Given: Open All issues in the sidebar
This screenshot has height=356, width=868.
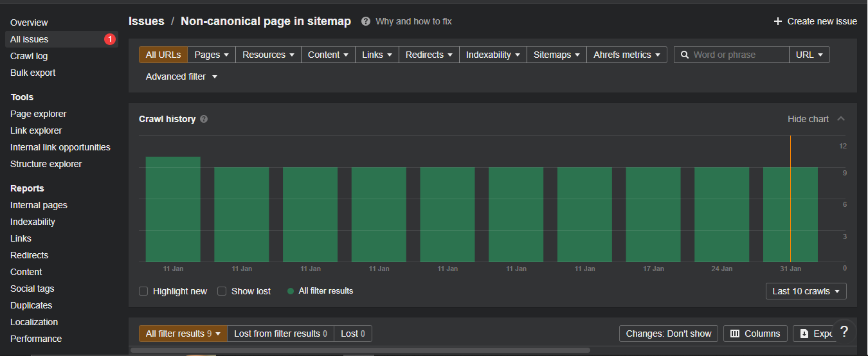Looking at the screenshot, I should pos(61,39).
